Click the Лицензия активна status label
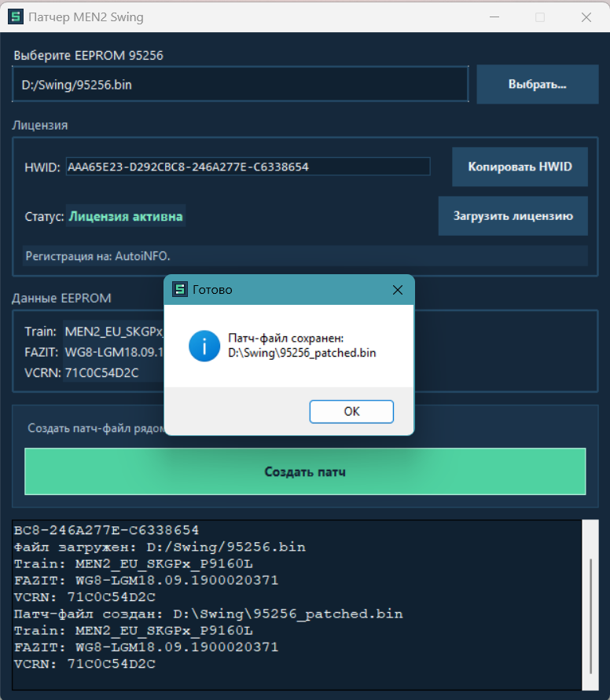 pos(126,216)
